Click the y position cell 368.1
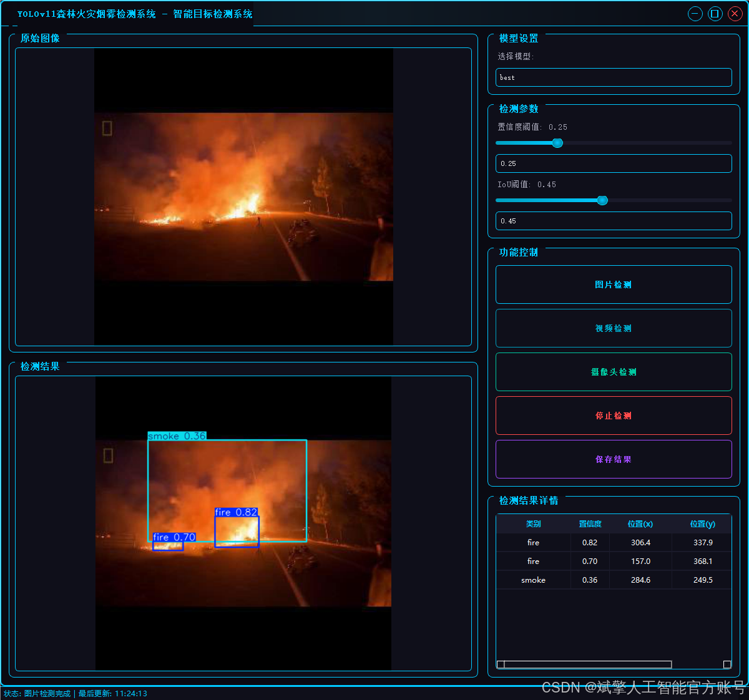The width and height of the screenshot is (749, 700). click(x=702, y=561)
